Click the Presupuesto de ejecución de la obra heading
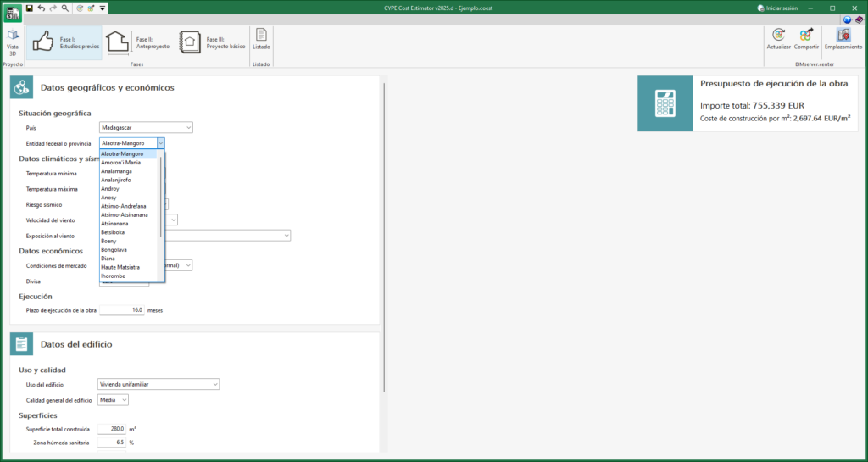Viewport: 868px width, 462px height. (774, 84)
